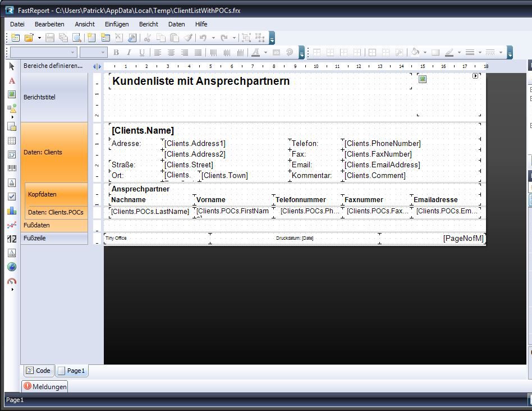Open page setup settings
Screen dimensions: 532x411
(x=132, y=38)
